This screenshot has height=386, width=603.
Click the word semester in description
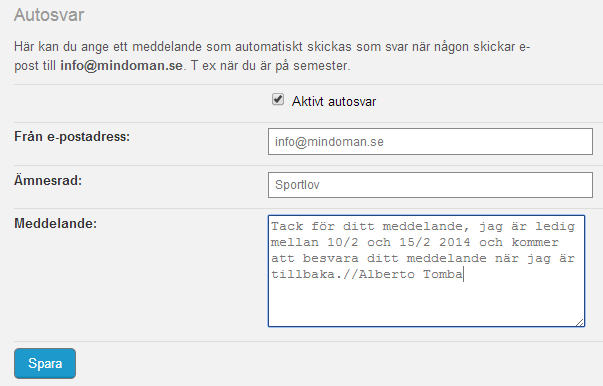[320, 66]
